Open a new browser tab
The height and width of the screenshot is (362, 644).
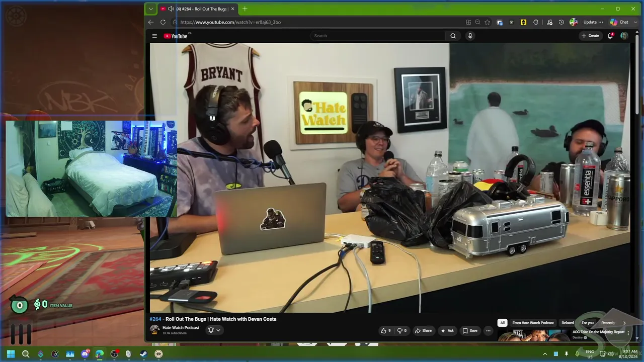coord(245,9)
